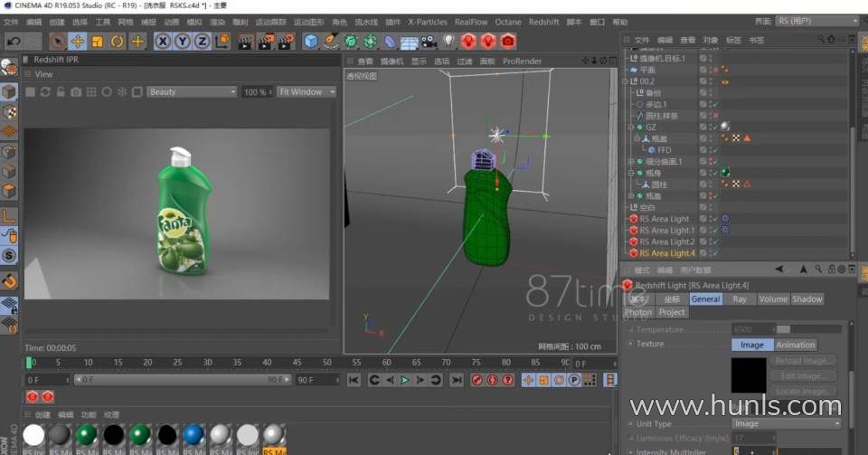The image size is (868, 455).
Task: Open the X-Particles menu
Action: 428,22
